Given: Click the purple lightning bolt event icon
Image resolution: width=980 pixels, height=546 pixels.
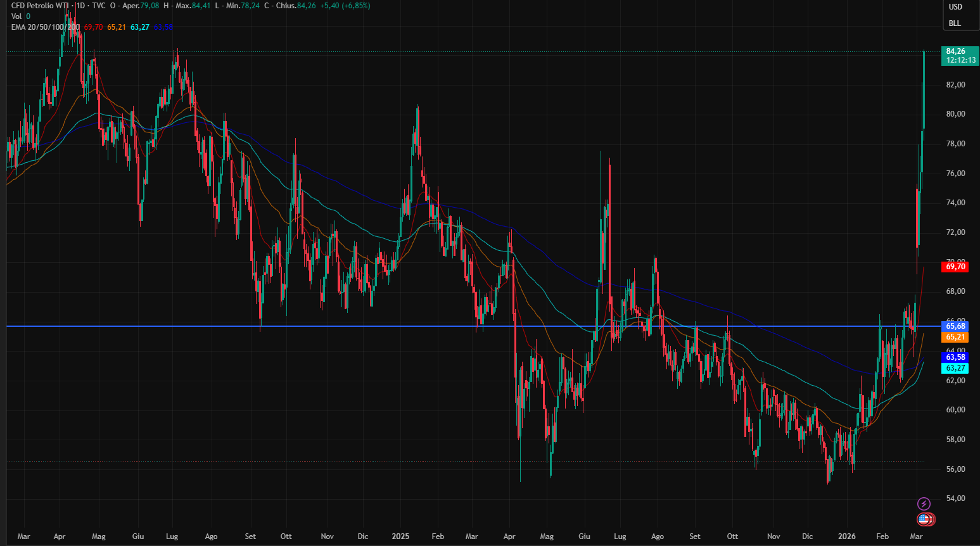Looking at the screenshot, I should pyautogui.click(x=924, y=504).
